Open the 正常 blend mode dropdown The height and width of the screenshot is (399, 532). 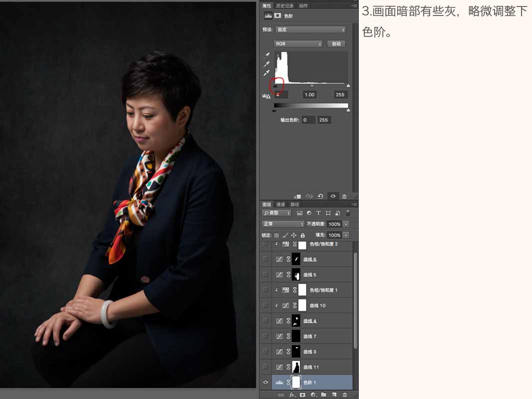[x=283, y=224]
